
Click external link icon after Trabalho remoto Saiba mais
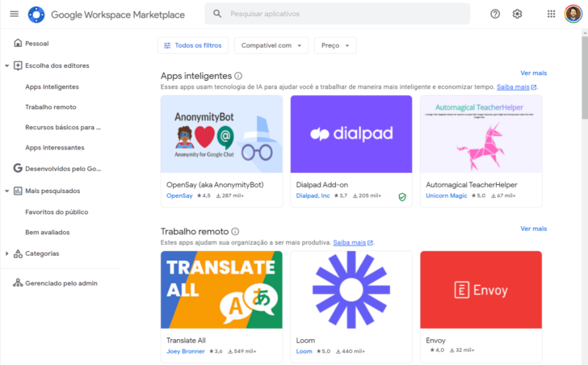pyautogui.click(x=370, y=243)
